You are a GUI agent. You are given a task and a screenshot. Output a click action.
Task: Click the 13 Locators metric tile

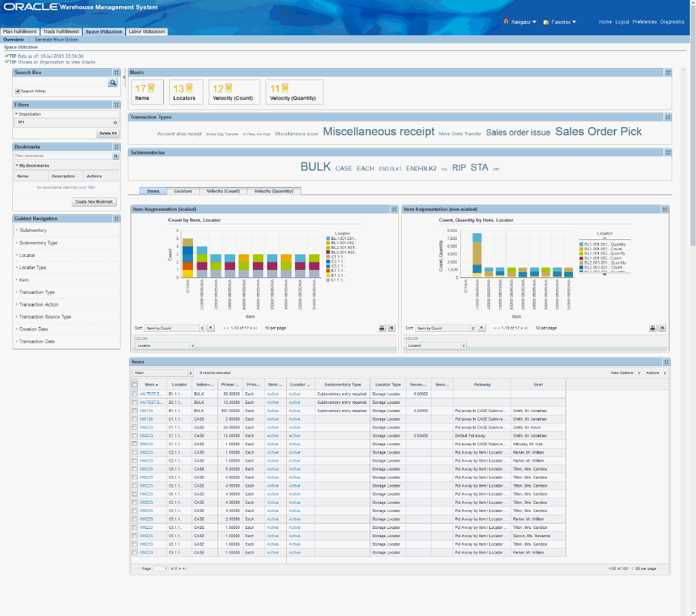[186, 92]
